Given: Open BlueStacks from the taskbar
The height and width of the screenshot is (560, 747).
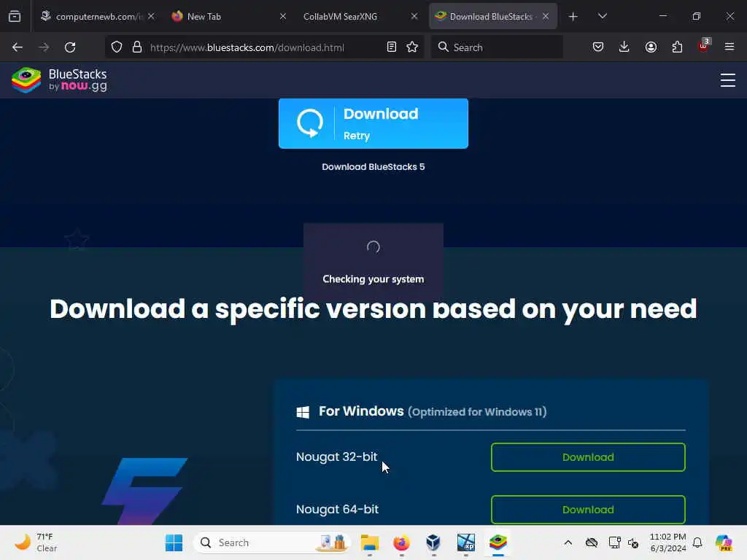Looking at the screenshot, I should [498, 542].
